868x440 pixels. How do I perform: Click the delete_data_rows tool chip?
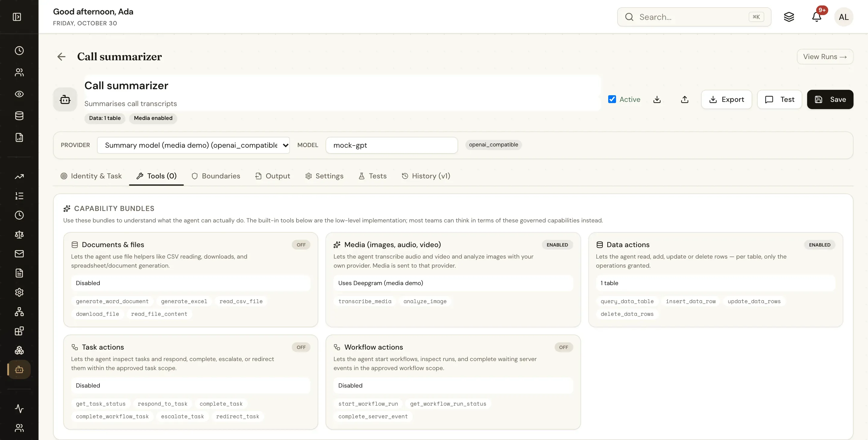coord(627,314)
